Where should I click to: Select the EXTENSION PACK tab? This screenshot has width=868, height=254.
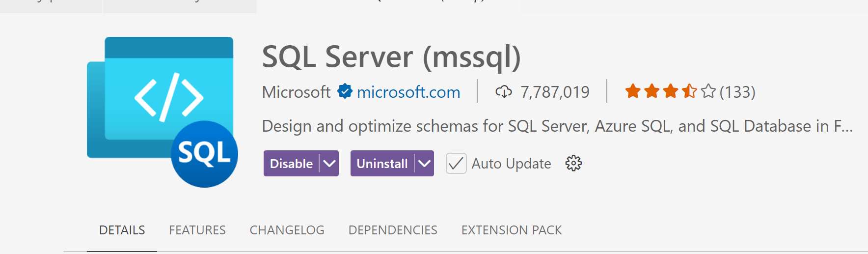tap(512, 230)
